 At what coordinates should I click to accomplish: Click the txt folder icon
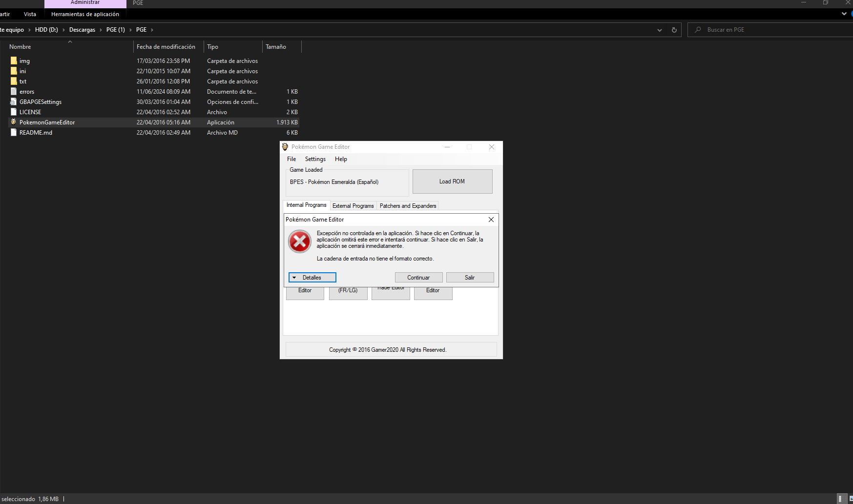pyautogui.click(x=14, y=81)
